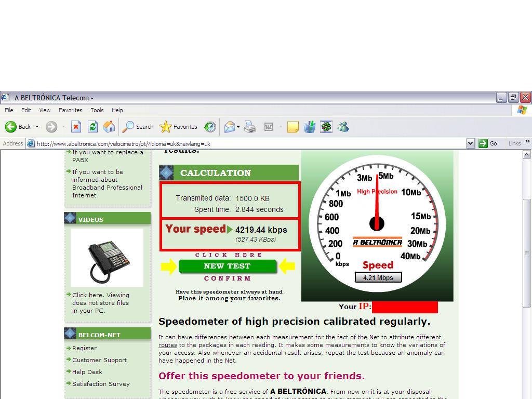Screen dimensions: 532x399
Task: Print the page with the printer icon
Action: (x=250, y=127)
